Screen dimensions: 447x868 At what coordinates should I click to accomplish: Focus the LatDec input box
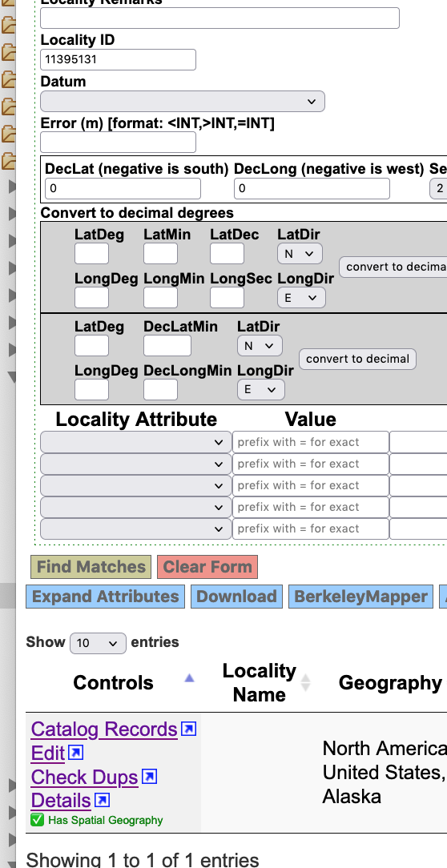(227, 254)
